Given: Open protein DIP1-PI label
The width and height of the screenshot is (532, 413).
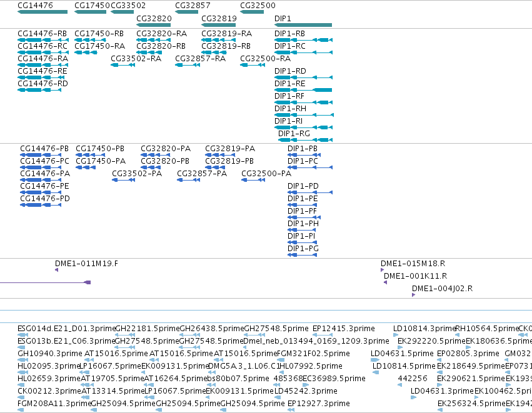Looking at the screenshot, I should coord(301,236).
